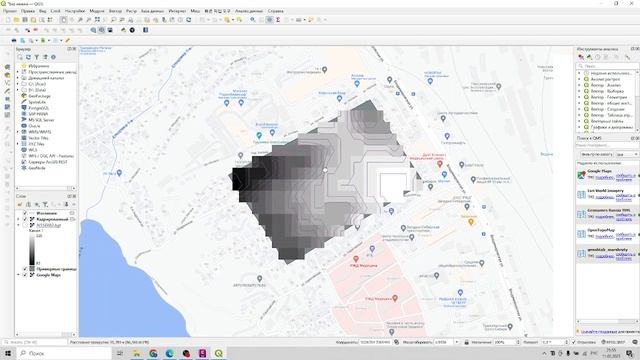Select the PostgreSQL entry in Browser
640x360 pixels.
click(39, 108)
